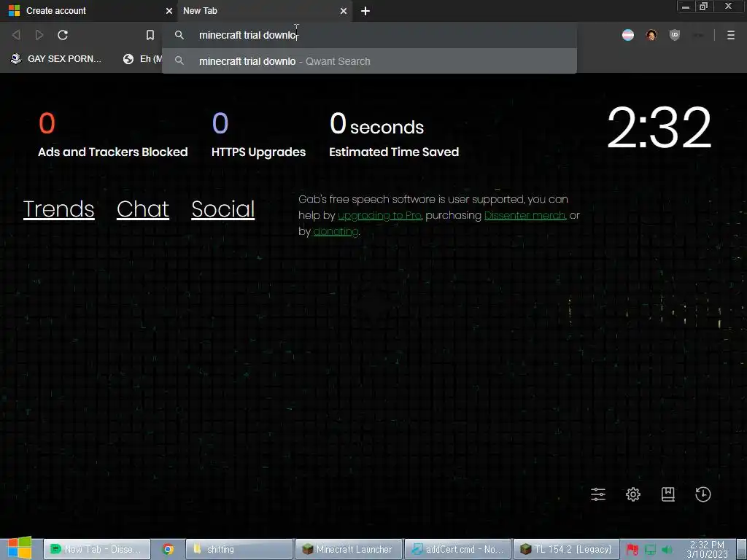Click the Estimated Time Saved stat

point(394,134)
